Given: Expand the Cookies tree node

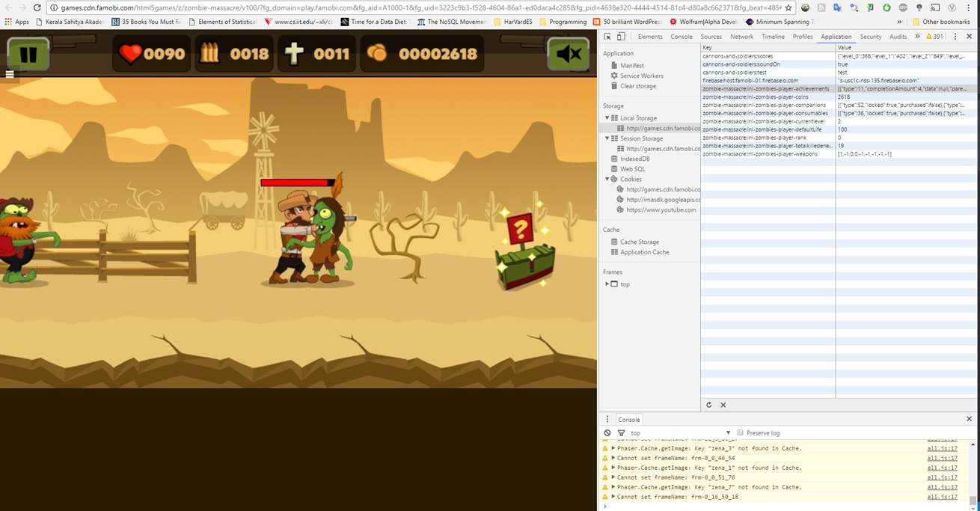Looking at the screenshot, I should click(607, 180).
